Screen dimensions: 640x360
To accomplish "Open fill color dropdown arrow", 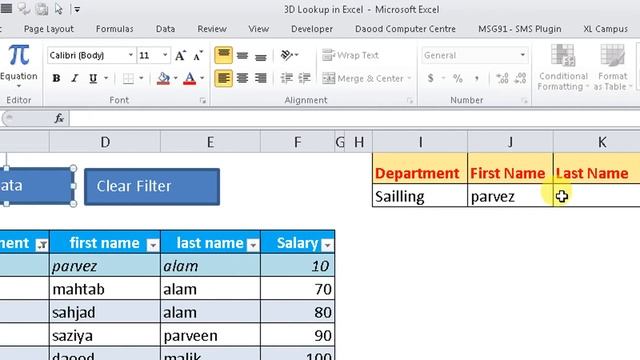I will 176,78.
